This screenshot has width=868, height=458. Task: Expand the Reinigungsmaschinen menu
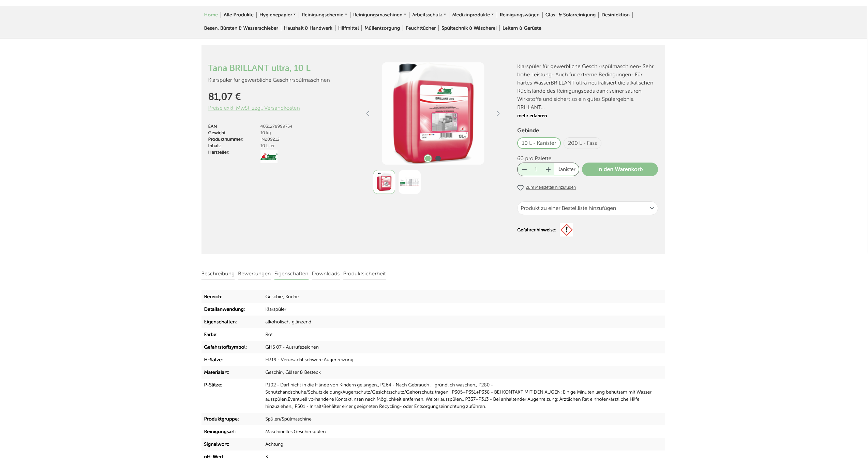[x=379, y=15]
